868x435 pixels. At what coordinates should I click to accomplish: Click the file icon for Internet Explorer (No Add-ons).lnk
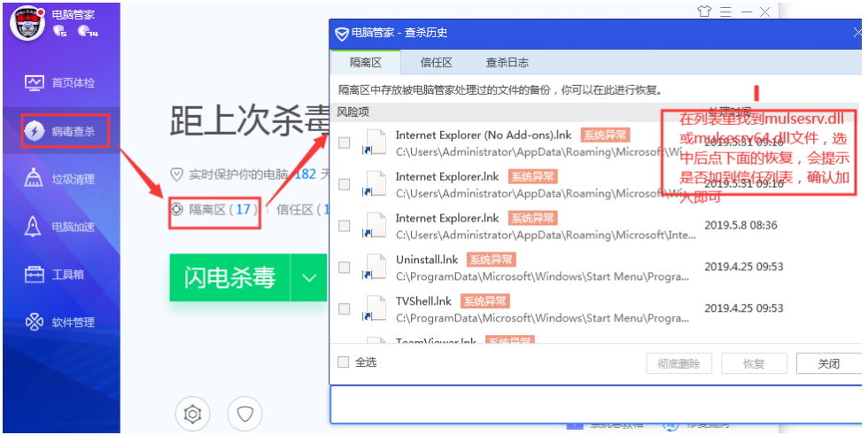(375, 143)
